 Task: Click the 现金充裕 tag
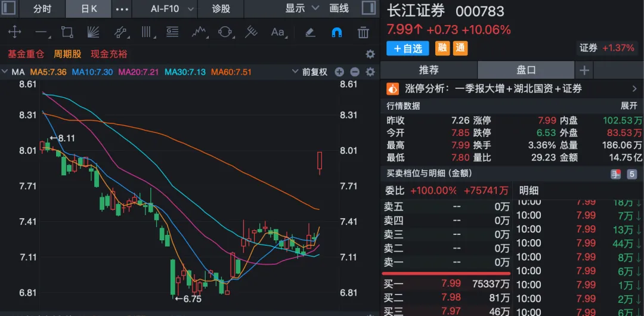tap(109, 54)
